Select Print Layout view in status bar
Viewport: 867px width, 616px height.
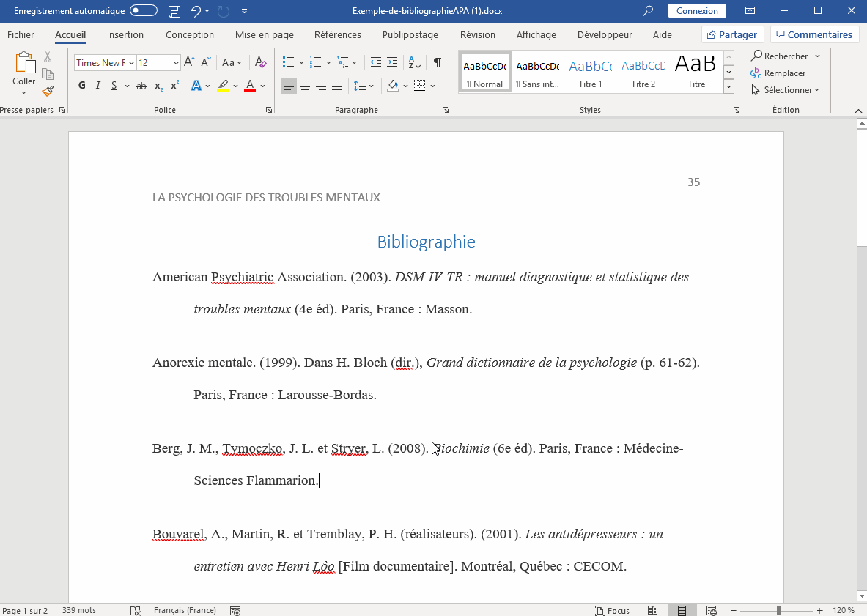click(682, 610)
